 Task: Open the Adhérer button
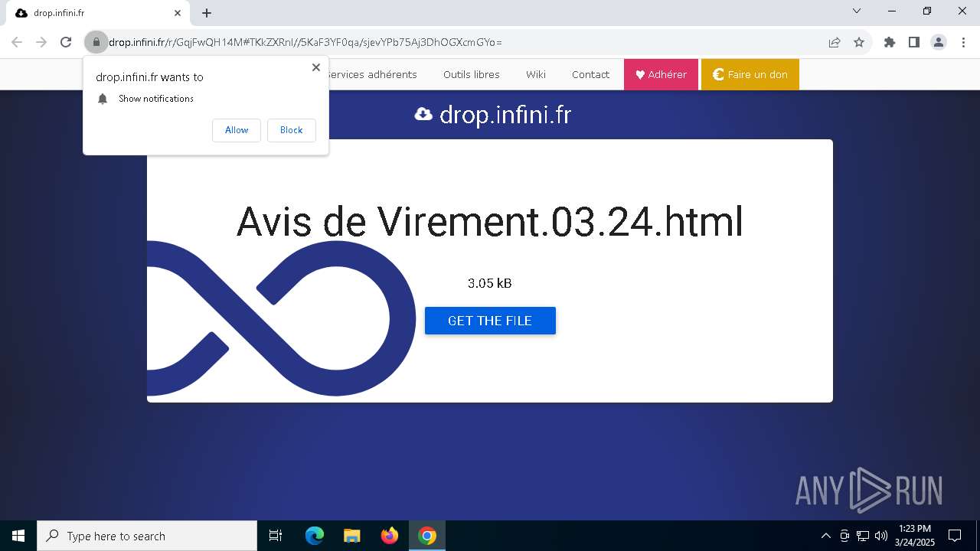pyautogui.click(x=661, y=74)
